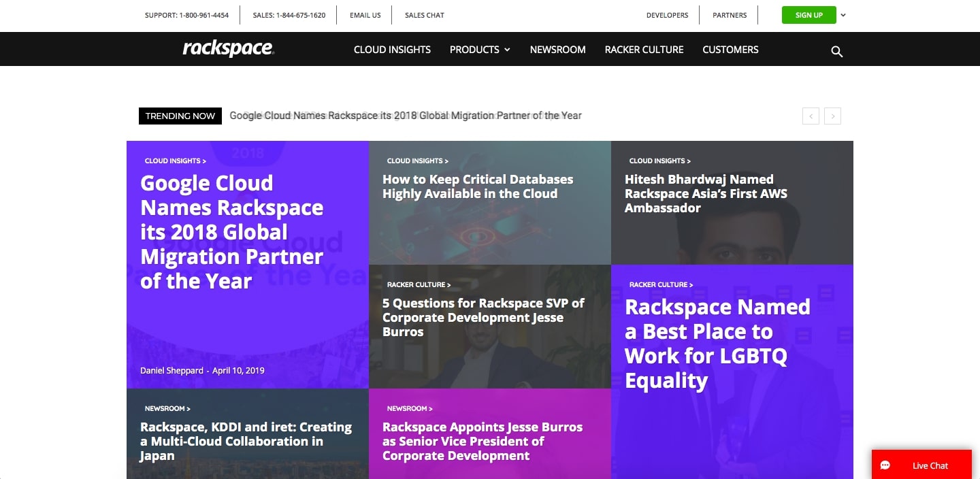Image resolution: width=980 pixels, height=479 pixels.
Task: Click the trending headline about Google Cloud
Action: (406, 116)
